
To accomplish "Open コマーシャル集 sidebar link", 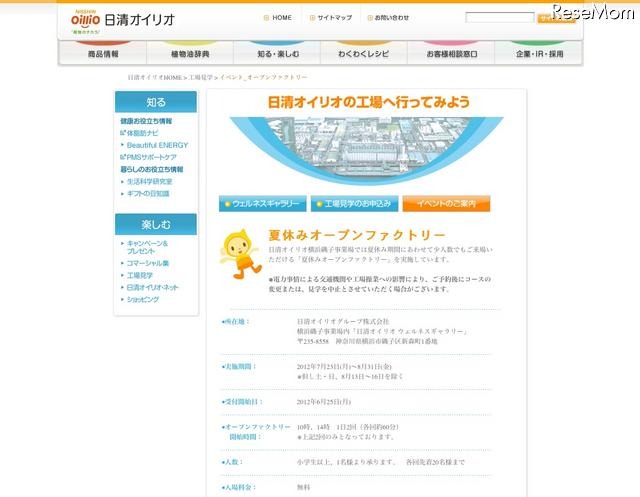I will point(147,263).
